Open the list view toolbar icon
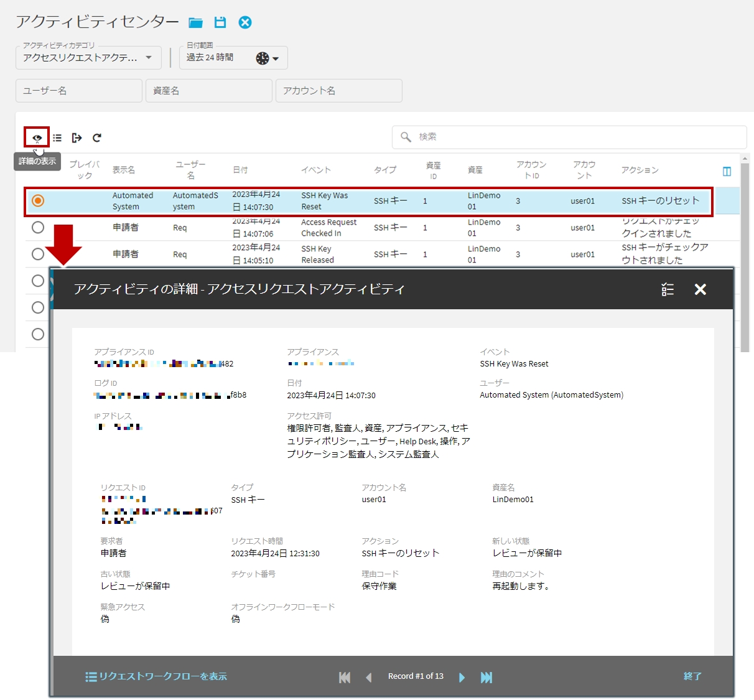This screenshot has height=700, width=754. pyautogui.click(x=57, y=138)
